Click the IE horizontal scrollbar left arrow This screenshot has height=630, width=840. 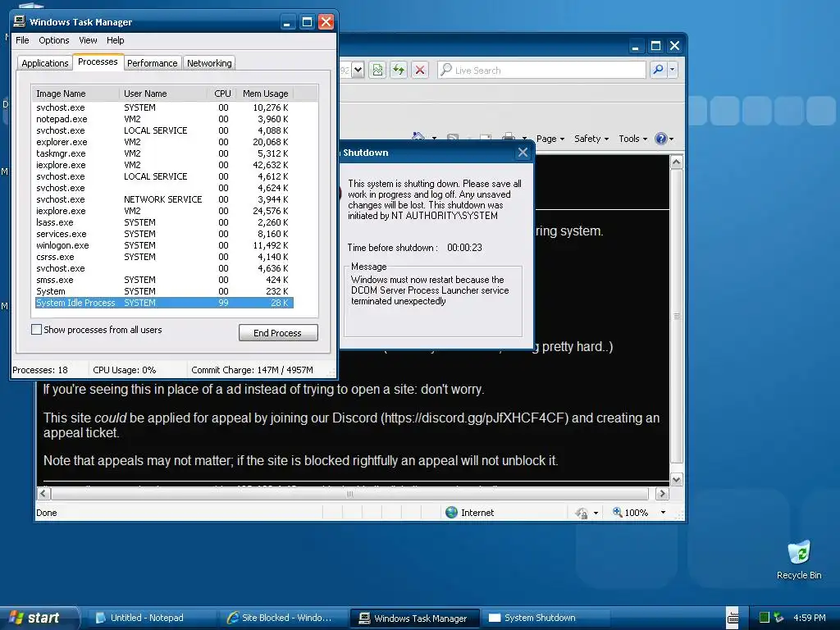click(x=44, y=493)
